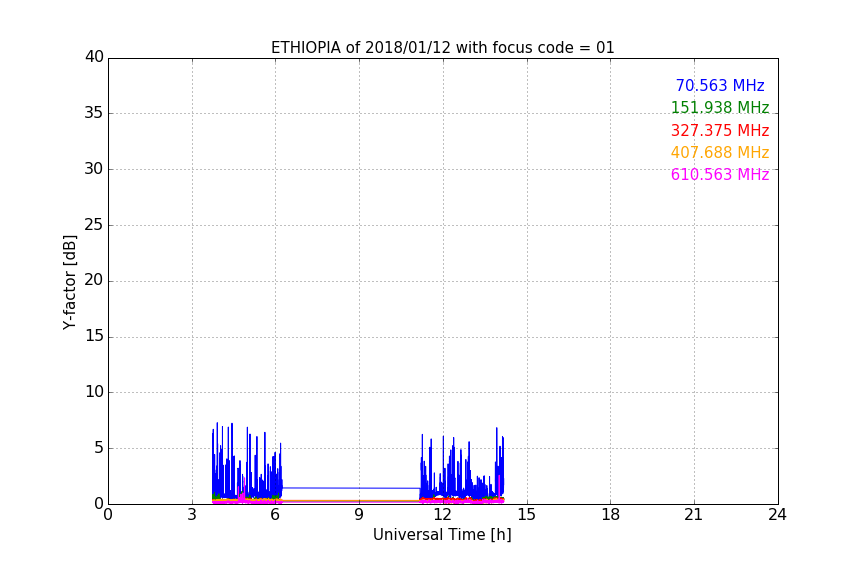Click the y-axis tick value 35
The image size is (864, 576).
[94, 113]
